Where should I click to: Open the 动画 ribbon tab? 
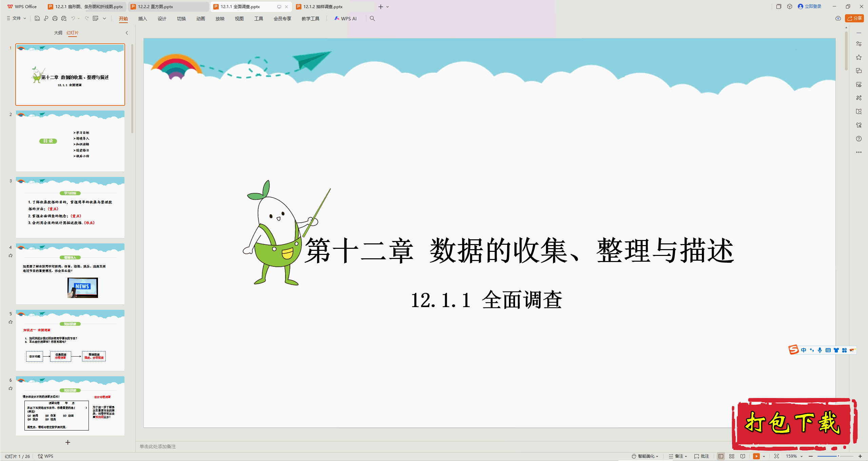click(200, 19)
